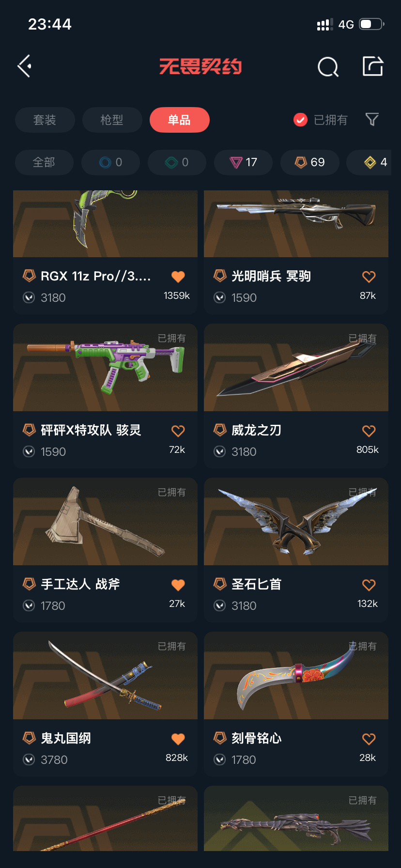Open 手工达人 战斧 axe thumbnail
This screenshot has height=868, width=401.
coord(105,522)
